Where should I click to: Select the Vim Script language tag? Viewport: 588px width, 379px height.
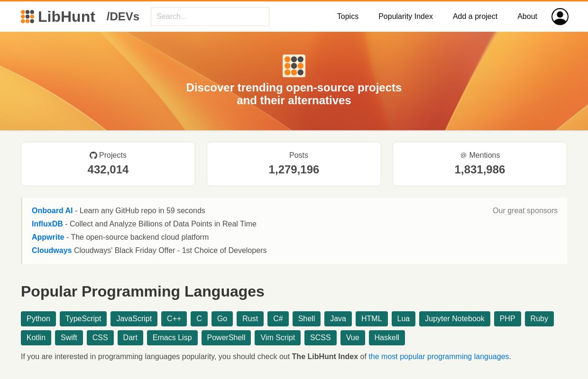277,338
